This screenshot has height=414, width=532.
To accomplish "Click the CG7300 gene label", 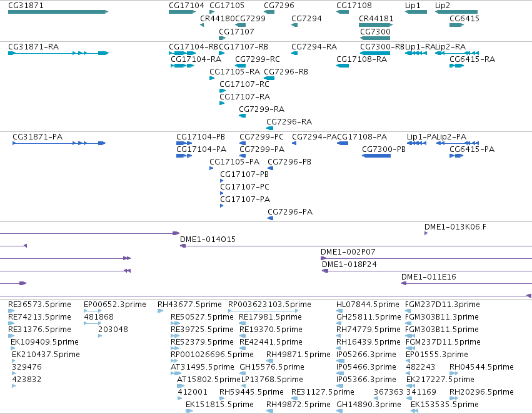I will pos(375,31).
